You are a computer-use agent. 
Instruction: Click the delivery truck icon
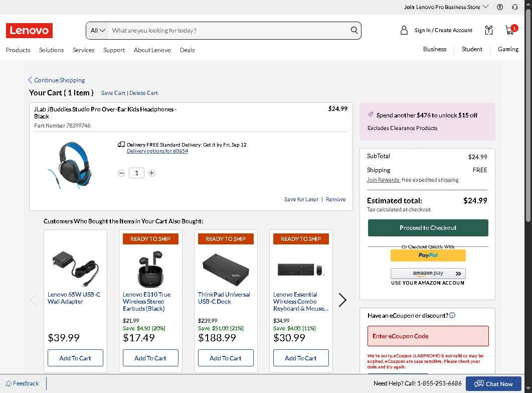click(121, 145)
